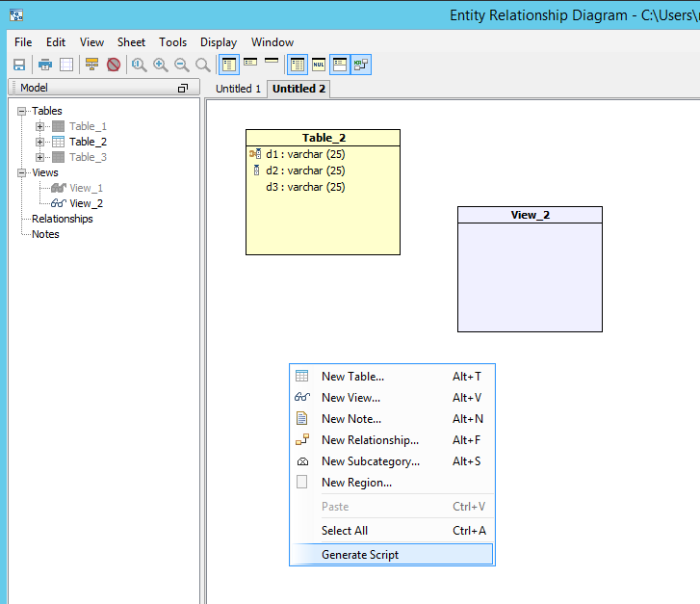700x604 pixels.
Task: Toggle the NUL display toolbar button
Action: click(x=319, y=65)
